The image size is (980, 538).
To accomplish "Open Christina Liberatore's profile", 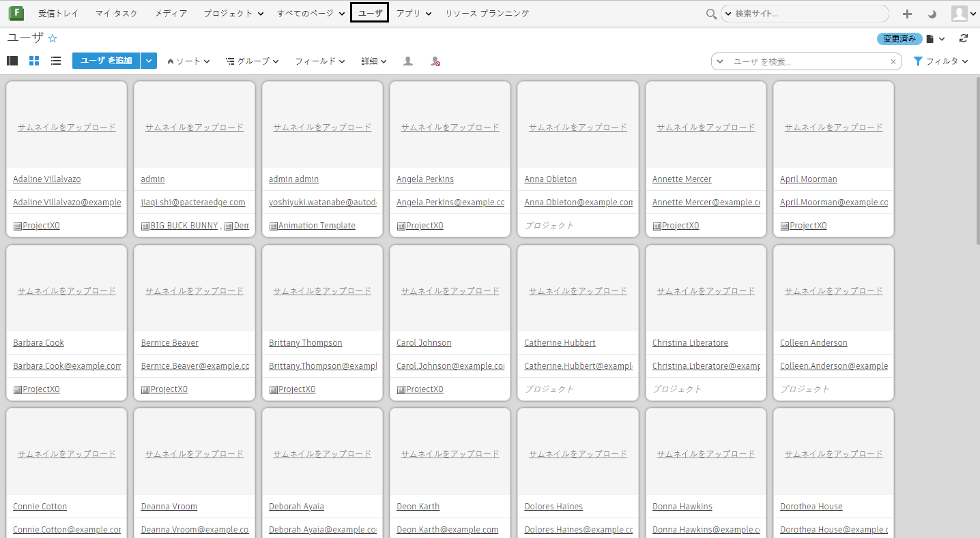I will [x=691, y=343].
